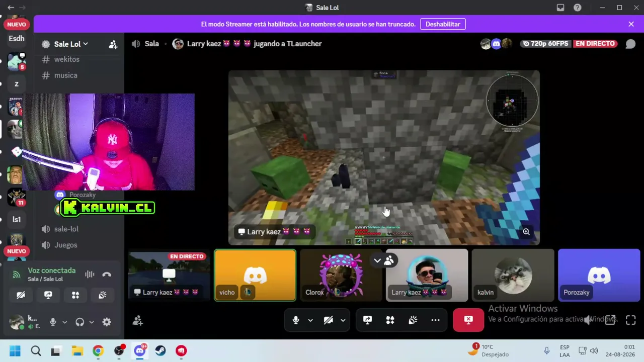Show stream viewers via the avatar cluster
644x362 pixels.
coord(496,44)
